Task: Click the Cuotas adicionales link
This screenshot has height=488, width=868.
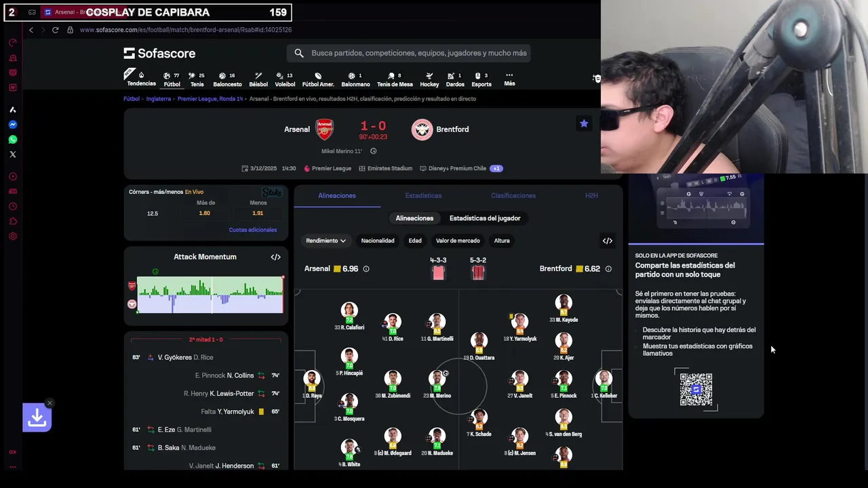Action: [x=252, y=230]
